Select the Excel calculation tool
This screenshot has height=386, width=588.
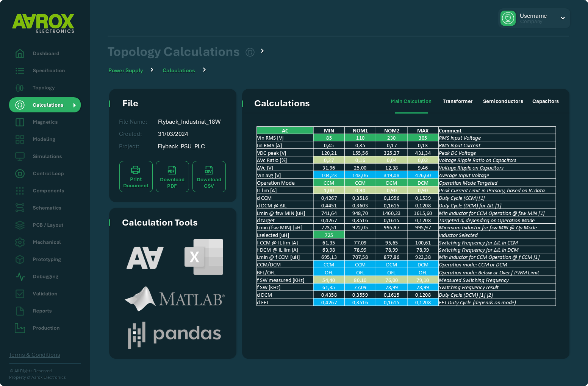pyautogui.click(x=204, y=257)
